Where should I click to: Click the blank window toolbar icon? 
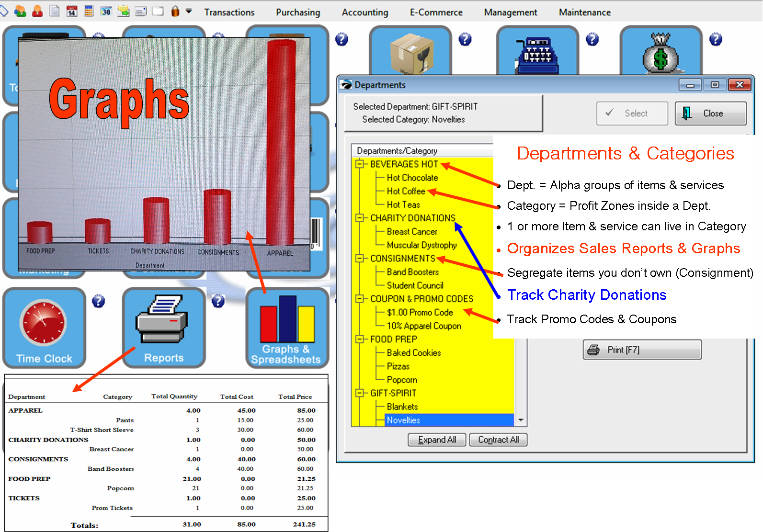pos(158,11)
